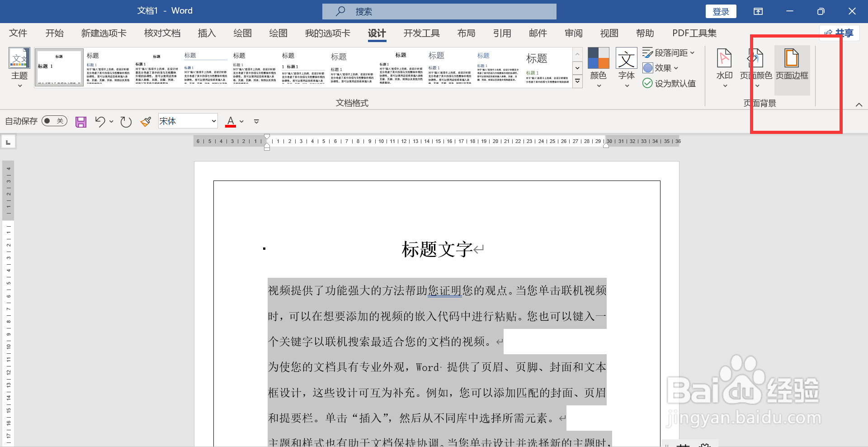Open the font name box showing 宋体
This screenshot has width=868, height=447.
[188, 121]
